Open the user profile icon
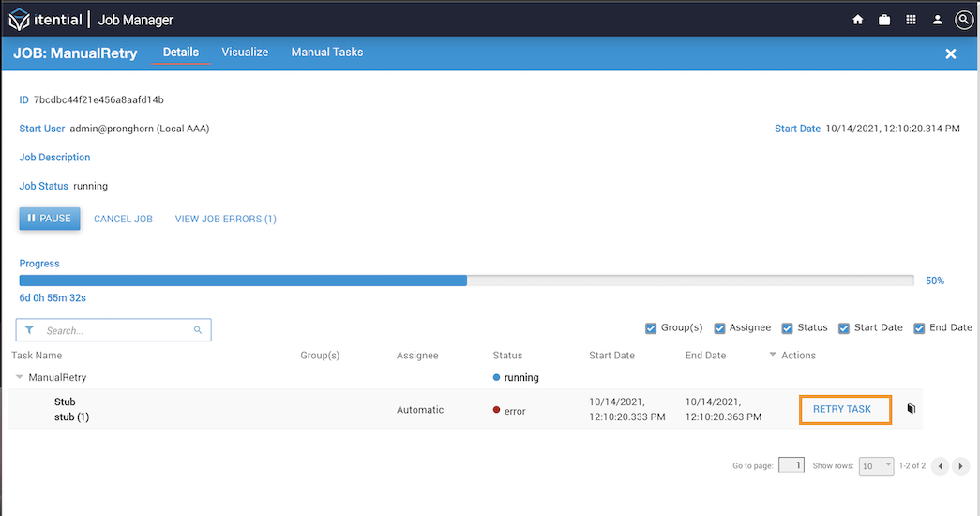980x516 pixels. (938, 20)
